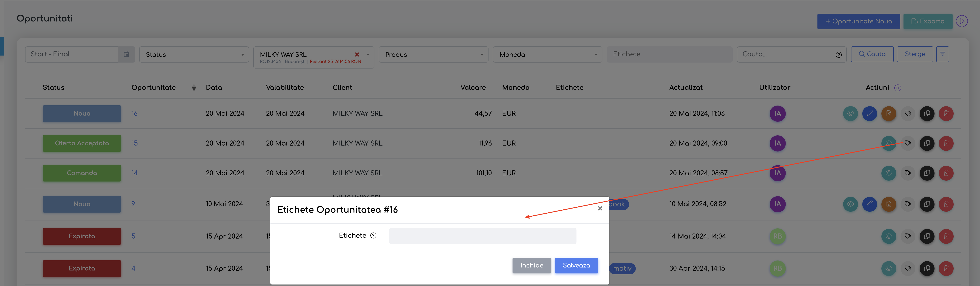Click the help icon beside Etichete label
980x286 pixels.
373,236
